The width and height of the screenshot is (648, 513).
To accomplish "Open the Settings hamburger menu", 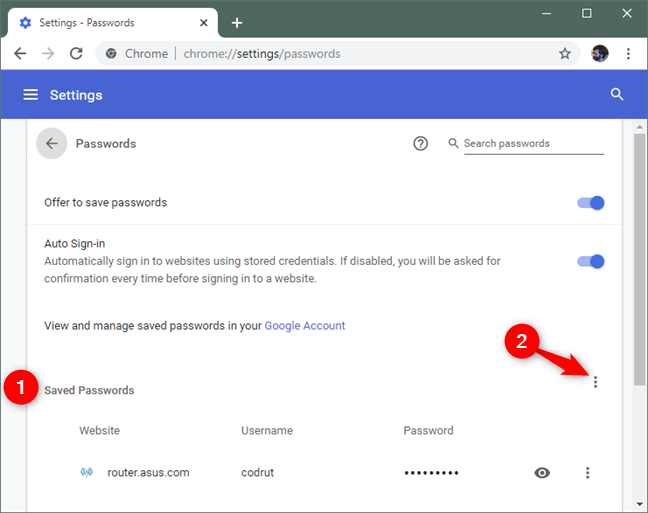I will (31, 95).
